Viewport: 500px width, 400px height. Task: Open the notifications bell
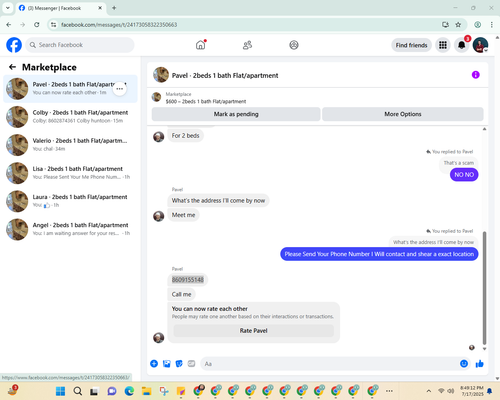coord(461,45)
